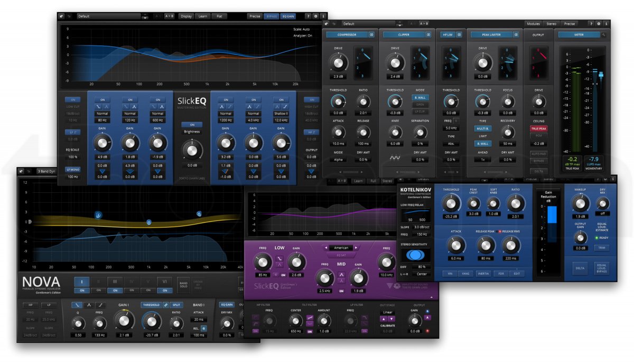
Task: Click the link icon beside COMPRESSOR
Action: pyautogui.click(x=371, y=35)
